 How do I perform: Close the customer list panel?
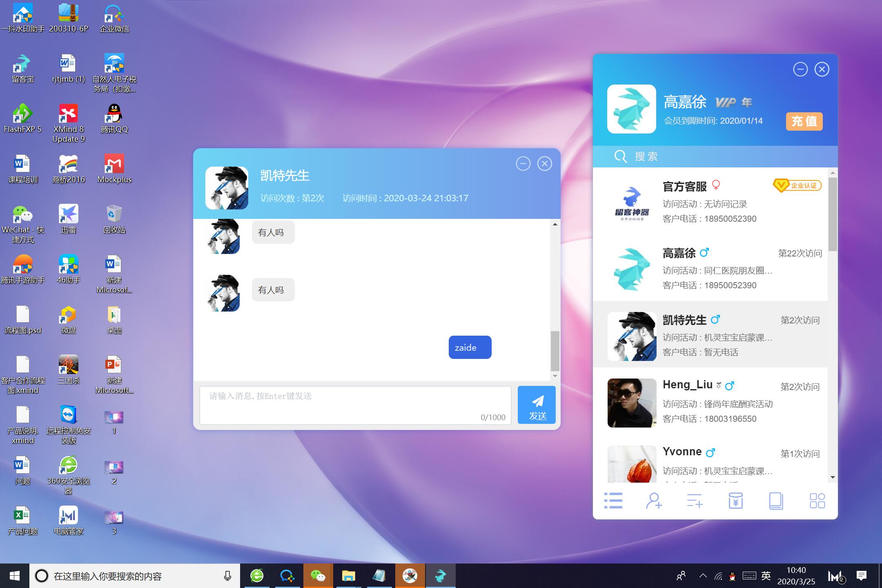(x=822, y=69)
